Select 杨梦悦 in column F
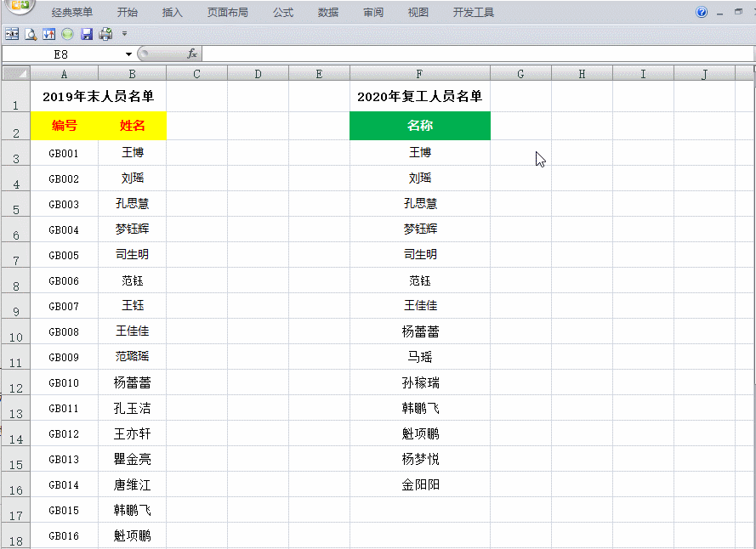 coord(420,459)
